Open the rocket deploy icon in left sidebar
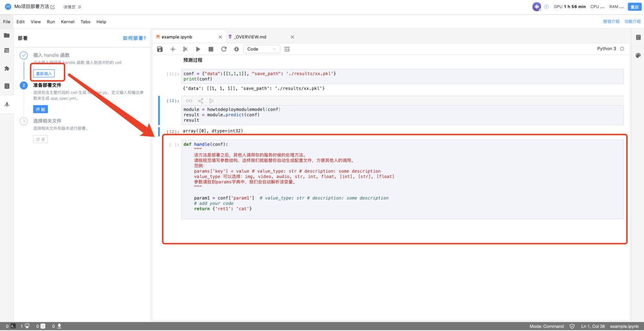Screen dimensions: 644x331 click(7, 104)
